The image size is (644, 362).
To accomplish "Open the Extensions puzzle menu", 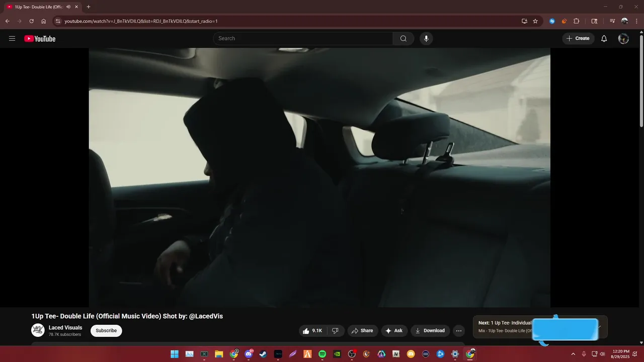I will pos(577,21).
